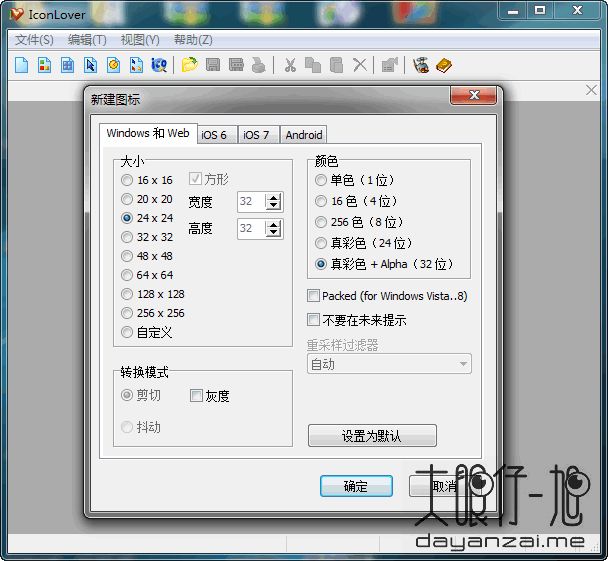Select 256 色 (8 位) color option
Viewport: 608px width, 561px height.
pyautogui.click(x=359, y=222)
